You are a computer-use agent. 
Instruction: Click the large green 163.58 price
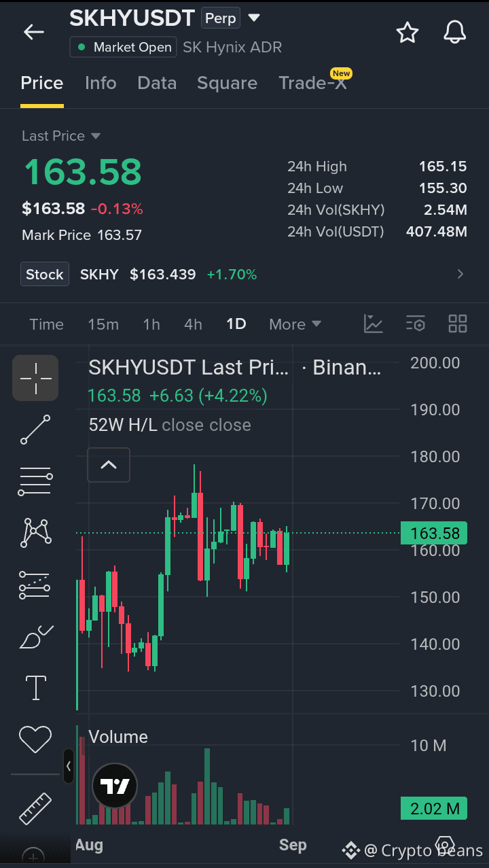(x=82, y=171)
